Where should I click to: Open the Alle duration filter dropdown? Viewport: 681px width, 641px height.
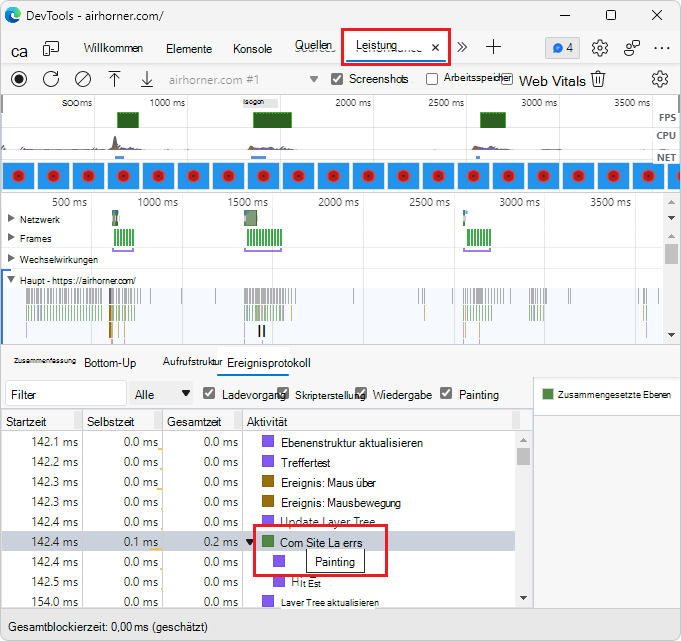(161, 394)
